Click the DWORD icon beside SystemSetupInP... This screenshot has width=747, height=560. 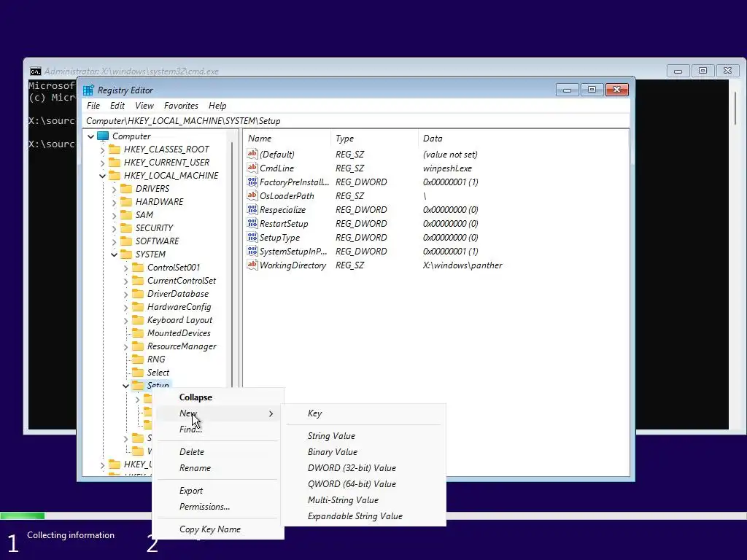pyautogui.click(x=252, y=251)
